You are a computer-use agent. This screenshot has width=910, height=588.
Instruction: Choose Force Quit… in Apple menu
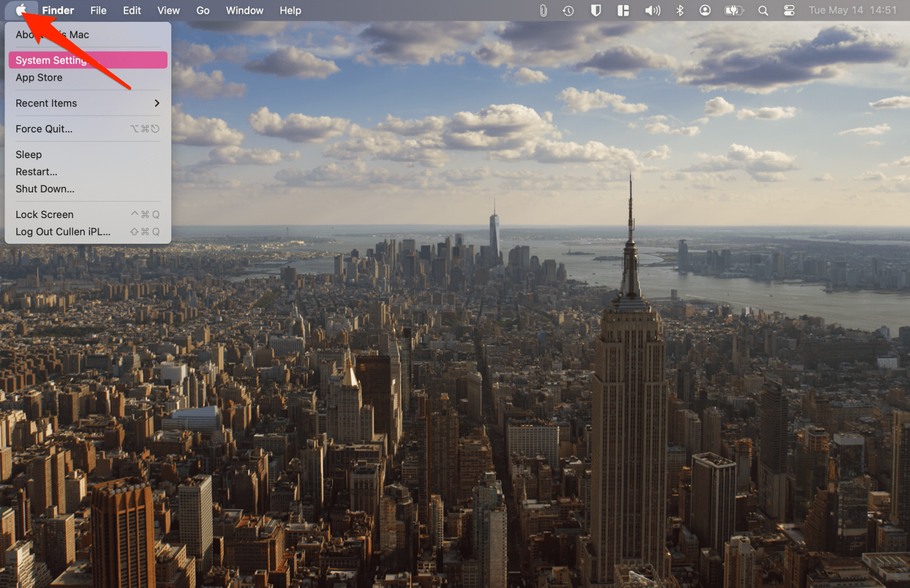(x=44, y=129)
